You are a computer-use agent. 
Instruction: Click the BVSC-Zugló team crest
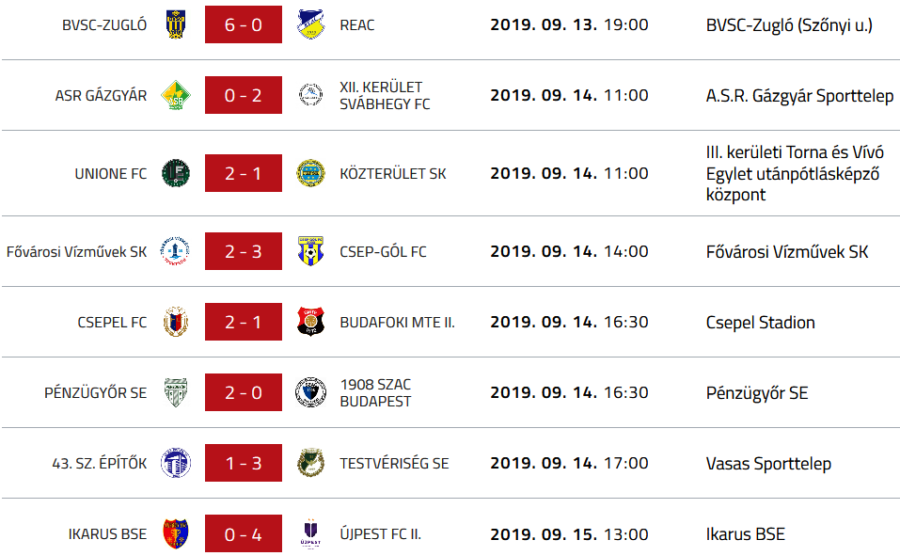[176, 24]
